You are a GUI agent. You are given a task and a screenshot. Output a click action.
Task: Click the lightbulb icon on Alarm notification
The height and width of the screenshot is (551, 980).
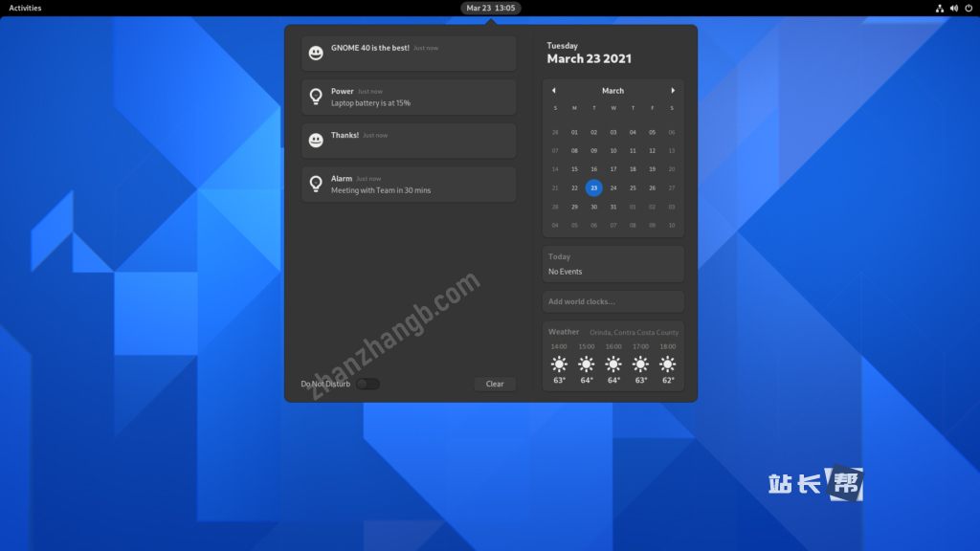316,184
